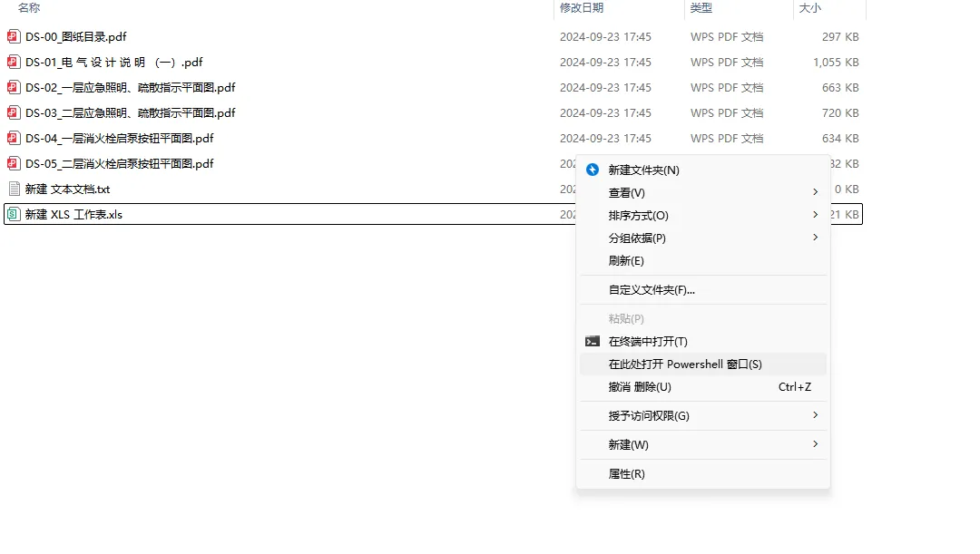Click the terminal icon beside 在终端中打开

pyautogui.click(x=591, y=341)
